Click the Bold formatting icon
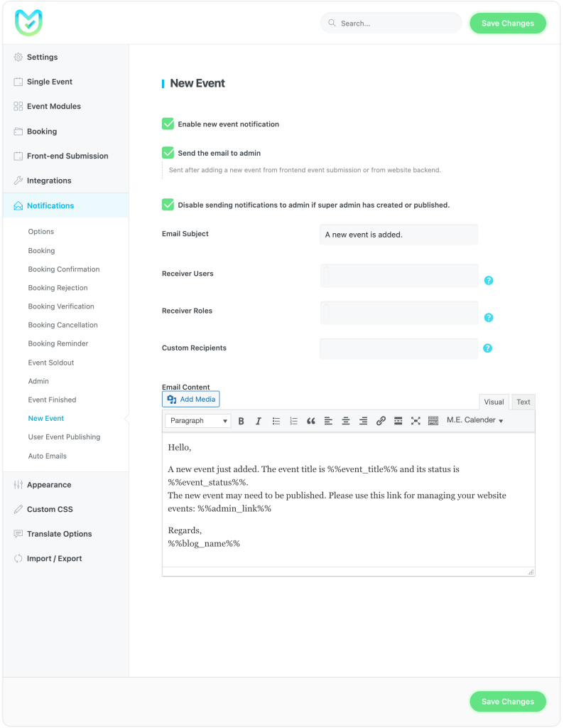Screen dimensions: 564x728 [x=241, y=421]
